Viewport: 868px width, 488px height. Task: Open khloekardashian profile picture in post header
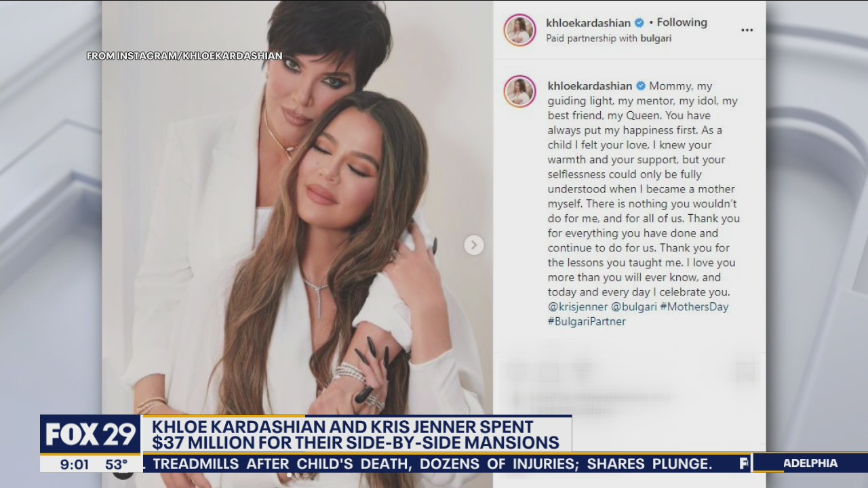pos(520,30)
